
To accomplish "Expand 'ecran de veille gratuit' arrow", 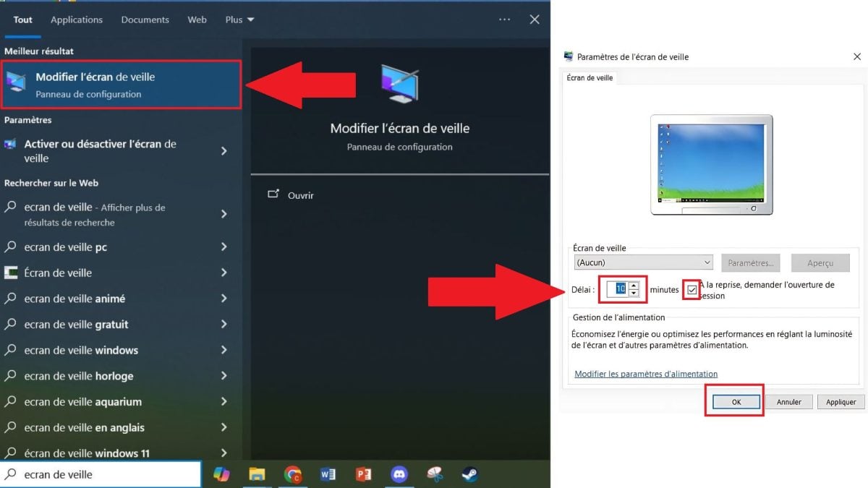I will pyautogui.click(x=224, y=325).
